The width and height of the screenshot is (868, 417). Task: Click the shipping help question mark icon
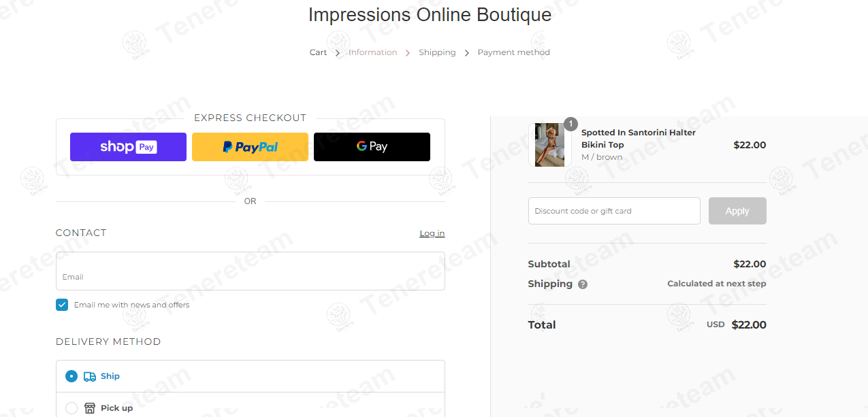point(583,284)
